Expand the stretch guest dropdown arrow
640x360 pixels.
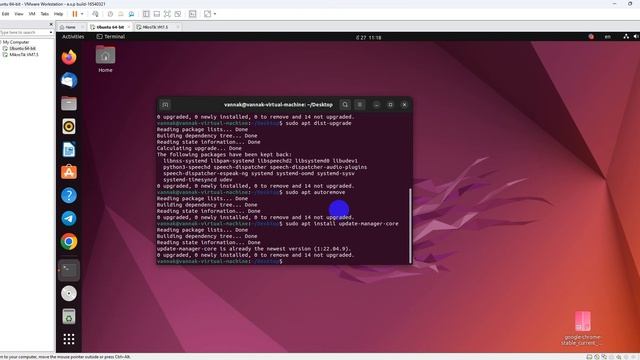[x=215, y=14]
